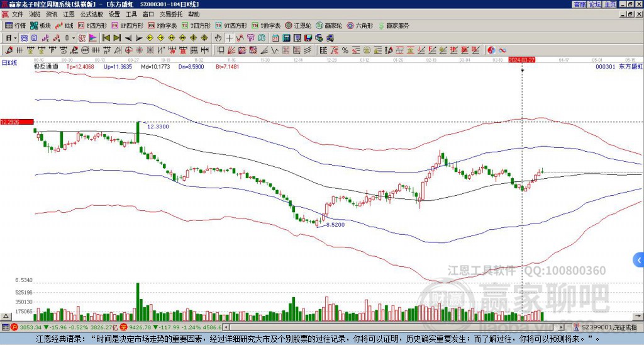
Task: Click the 主页 homepage button
Action: (609, 4)
